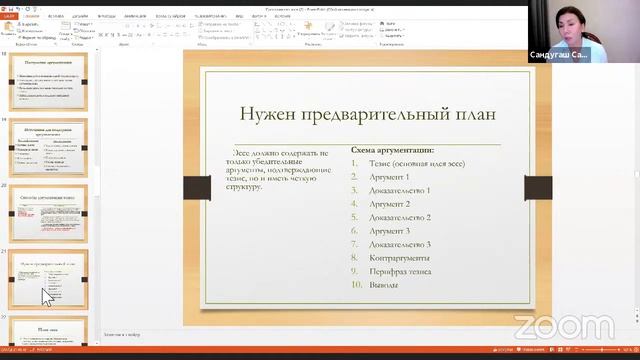Screen dimensions: 640x360
Task: Open the Section (Раздел) dropdown
Action: (84, 38)
